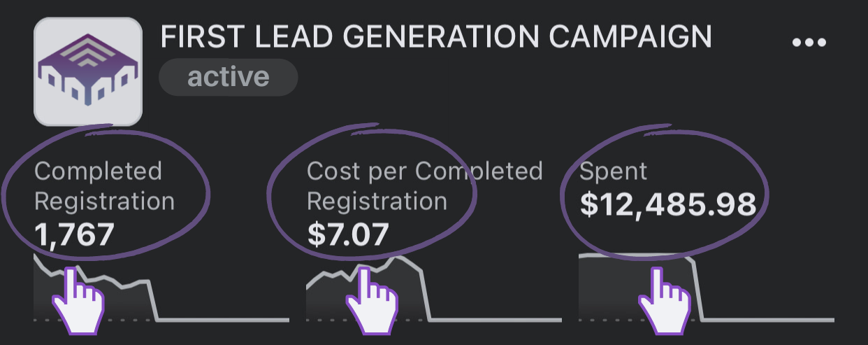Viewport: 868px width, 345px height.
Task: Click the purple building campaign logo
Action: 88,71
